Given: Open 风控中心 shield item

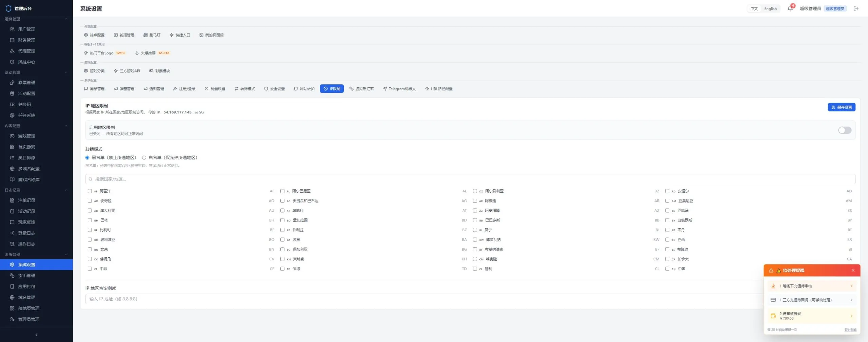Looking at the screenshot, I should [x=36, y=62].
